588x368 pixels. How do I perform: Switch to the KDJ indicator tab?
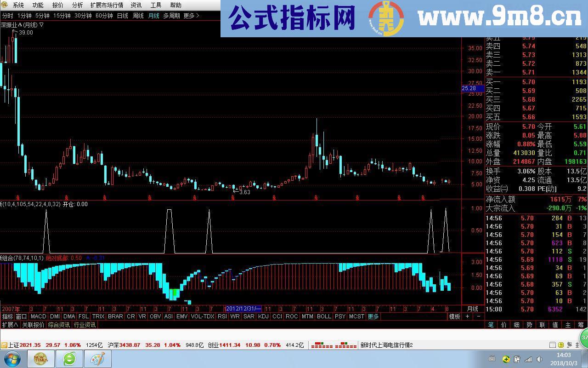point(262,316)
